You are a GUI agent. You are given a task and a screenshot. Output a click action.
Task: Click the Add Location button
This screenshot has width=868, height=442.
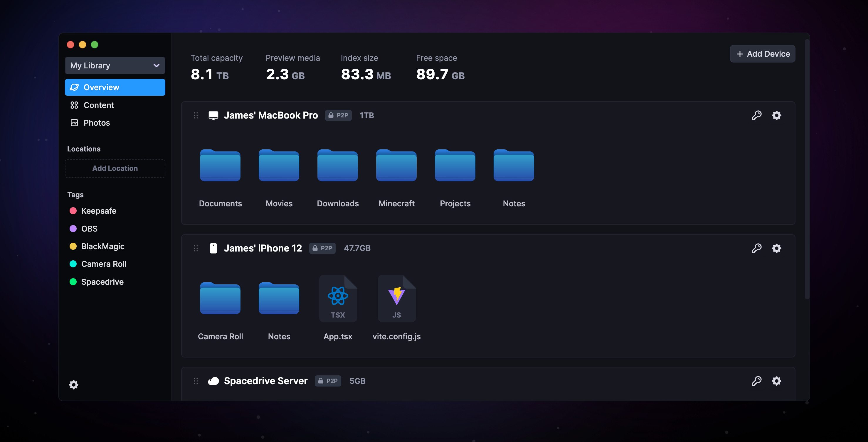pos(115,168)
